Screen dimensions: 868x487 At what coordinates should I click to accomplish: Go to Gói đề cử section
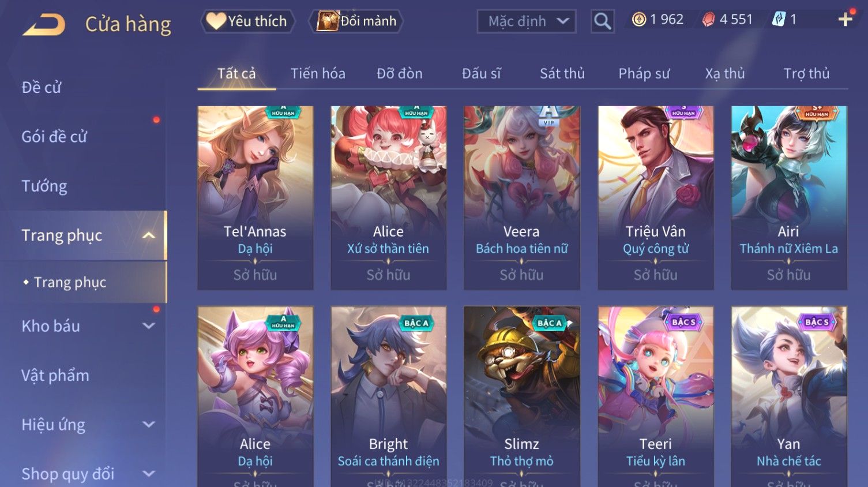(x=54, y=137)
